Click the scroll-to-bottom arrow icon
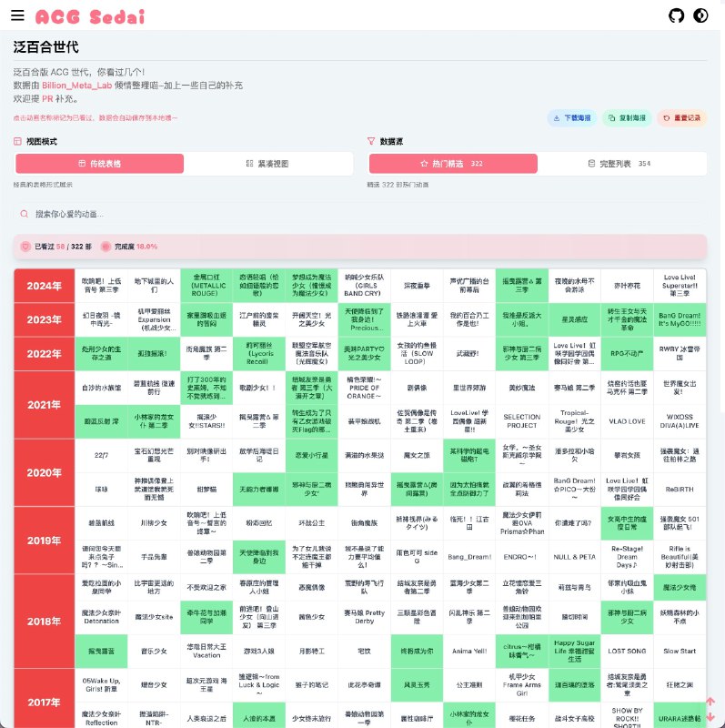The height and width of the screenshot is (728, 725). click(x=710, y=716)
